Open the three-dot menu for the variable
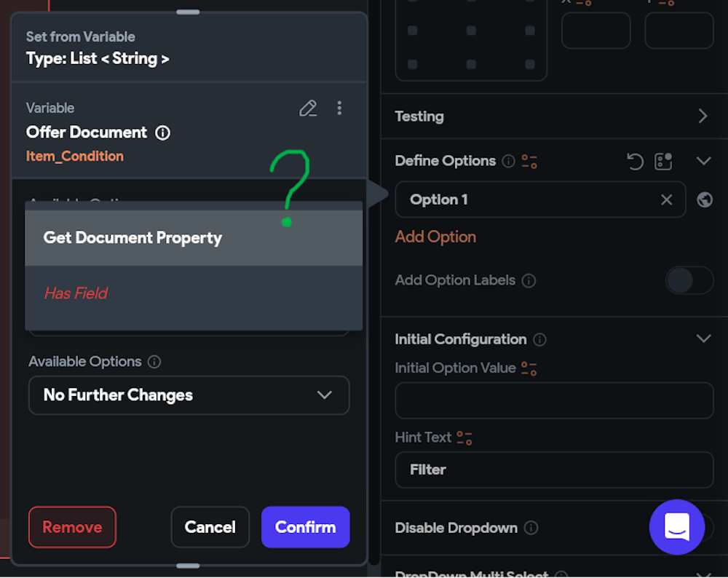 click(x=339, y=108)
